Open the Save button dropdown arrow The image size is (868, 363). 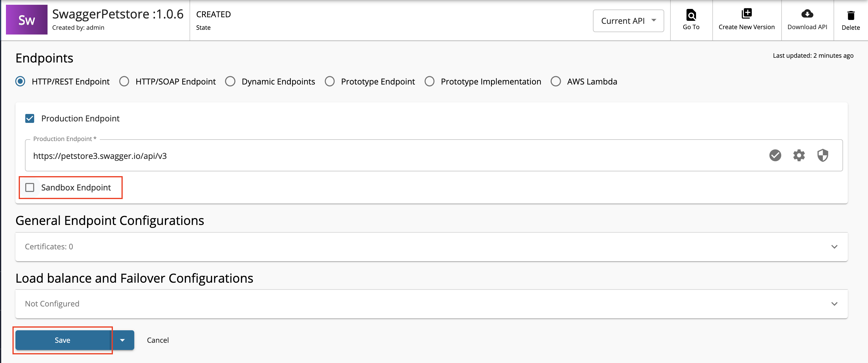coord(123,340)
